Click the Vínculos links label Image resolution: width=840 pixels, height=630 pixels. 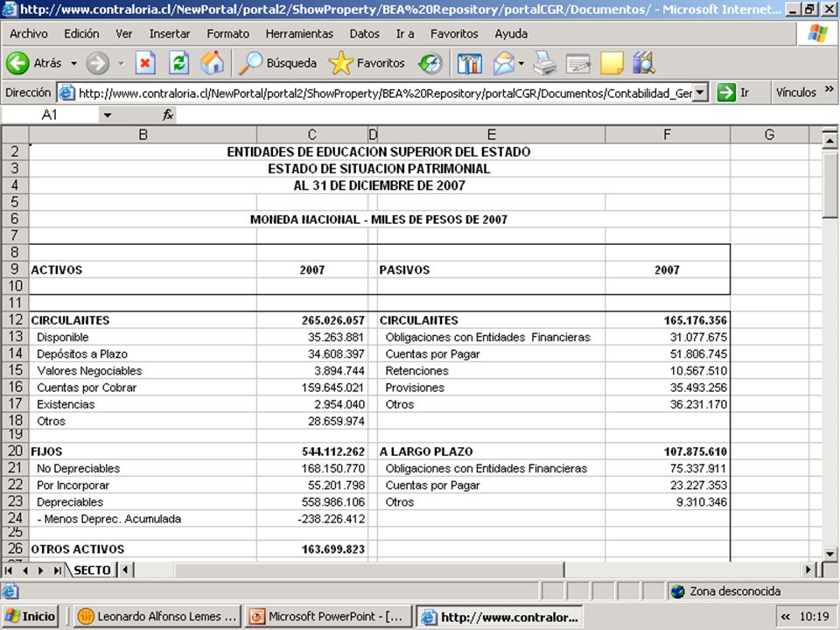click(x=795, y=93)
